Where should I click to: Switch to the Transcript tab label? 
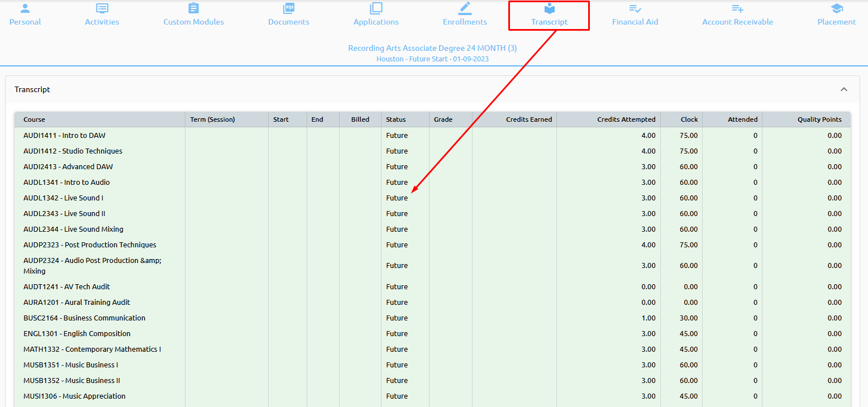pos(549,22)
